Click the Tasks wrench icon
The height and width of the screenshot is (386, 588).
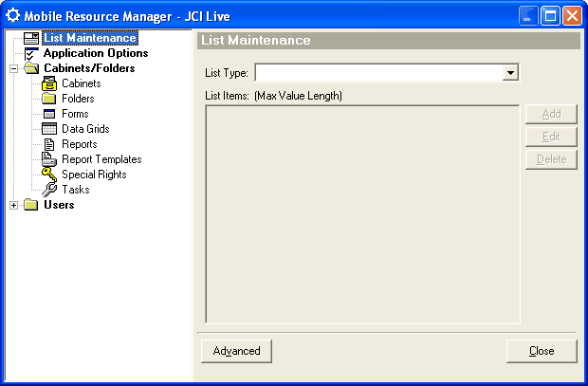[x=49, y=190]
